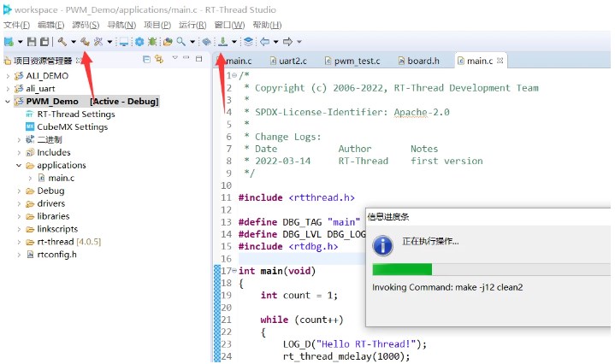Open the 项目(P) menu
This screenshot has width=615, height=364.
[157, 25]
